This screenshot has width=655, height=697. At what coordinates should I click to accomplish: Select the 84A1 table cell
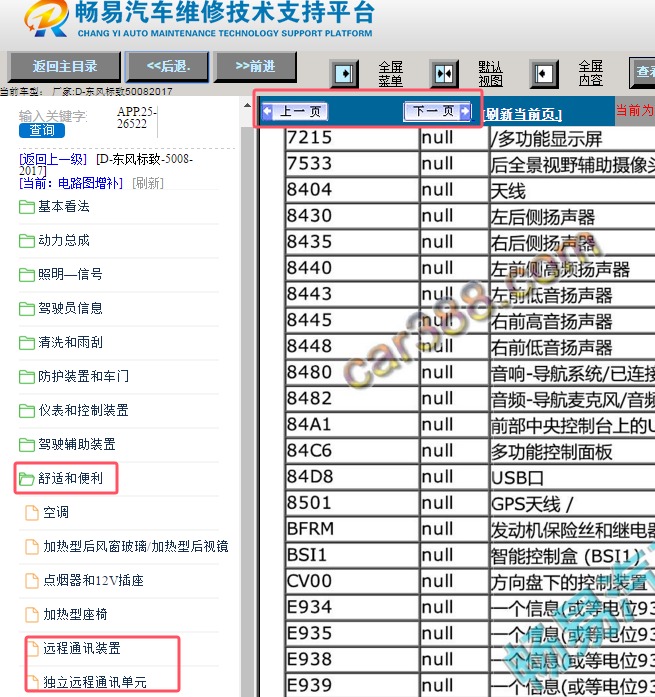coord(352,425)
